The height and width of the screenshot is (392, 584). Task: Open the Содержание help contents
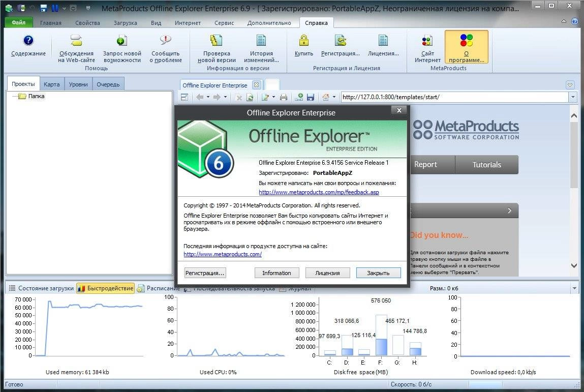pyautogui.click(x=28, y=46)
